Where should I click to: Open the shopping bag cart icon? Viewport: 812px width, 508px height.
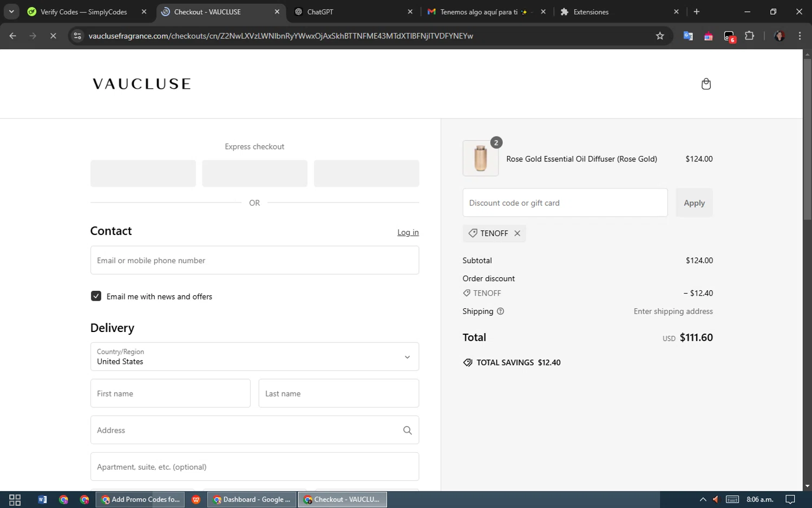click(x=706, y=84)
